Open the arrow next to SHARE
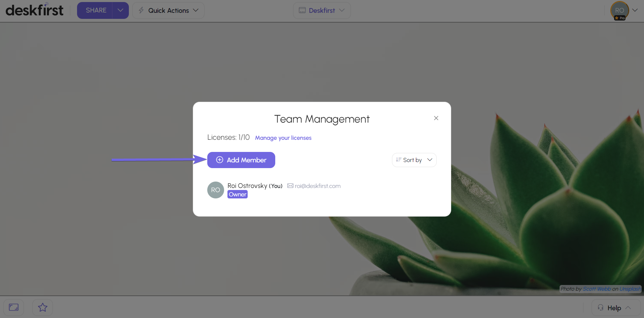Image resolution: width=644 pixels, height=318 pixels. [x=120, y=10]
